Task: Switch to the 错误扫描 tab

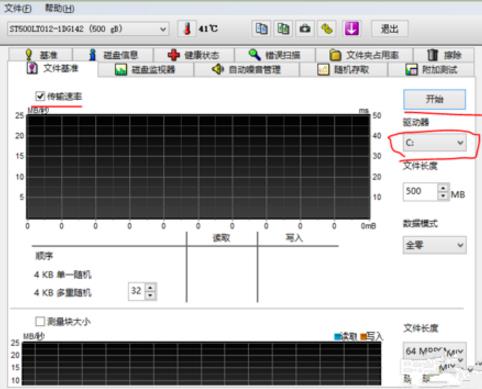Action: (x=275, y=55)
